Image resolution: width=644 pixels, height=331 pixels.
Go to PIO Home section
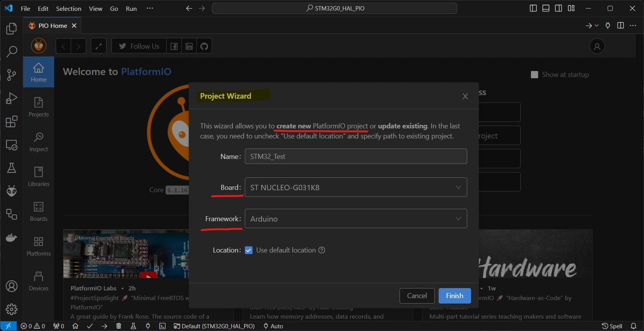point(39,72)
